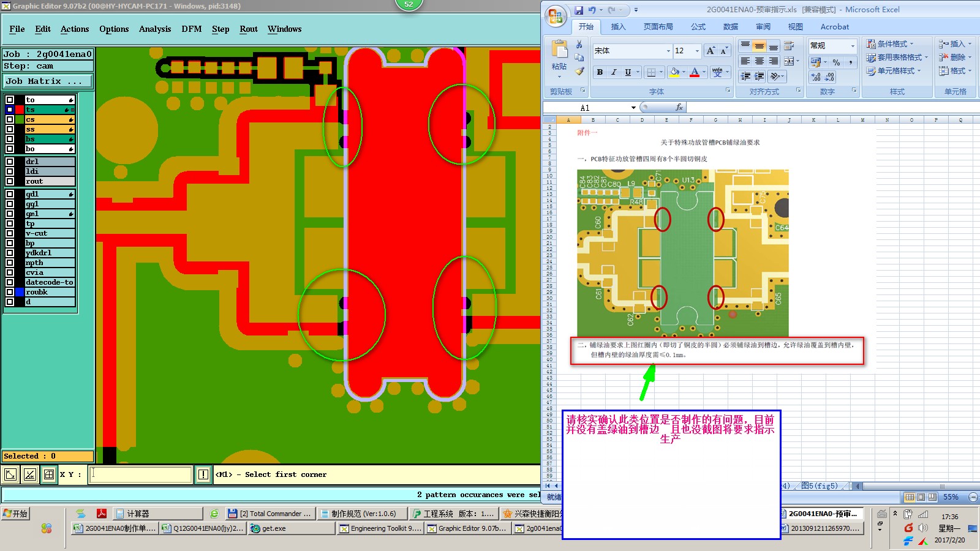
Task: Open 套用表格格式 table format dropdown
Action: tap(897, 58)
